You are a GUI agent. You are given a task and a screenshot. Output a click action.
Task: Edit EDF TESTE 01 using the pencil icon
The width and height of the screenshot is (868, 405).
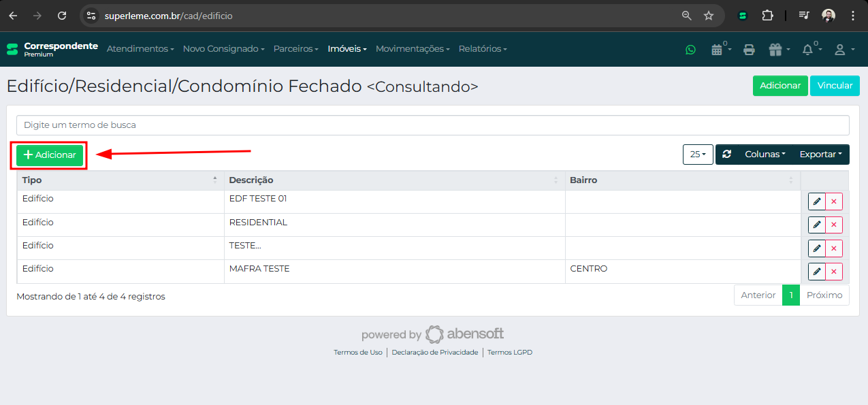[816, 201]
